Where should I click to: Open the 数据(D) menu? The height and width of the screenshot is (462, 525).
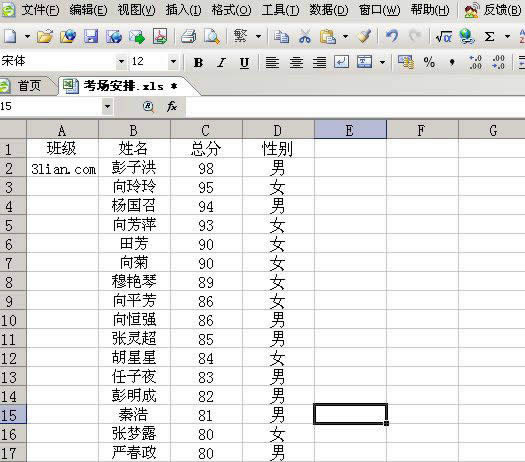click(x=328, y=10)
